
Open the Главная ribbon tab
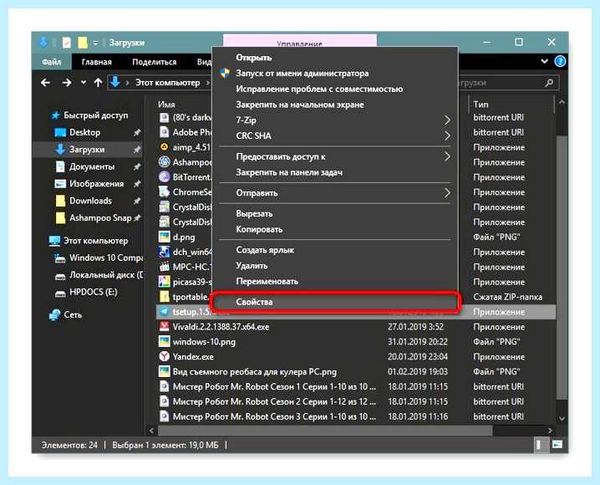click(96, 62)
